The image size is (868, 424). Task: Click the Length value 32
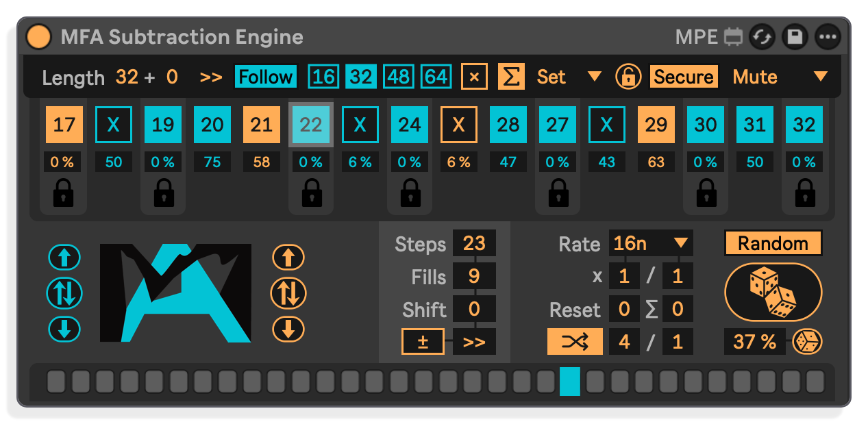click(127, 77)
